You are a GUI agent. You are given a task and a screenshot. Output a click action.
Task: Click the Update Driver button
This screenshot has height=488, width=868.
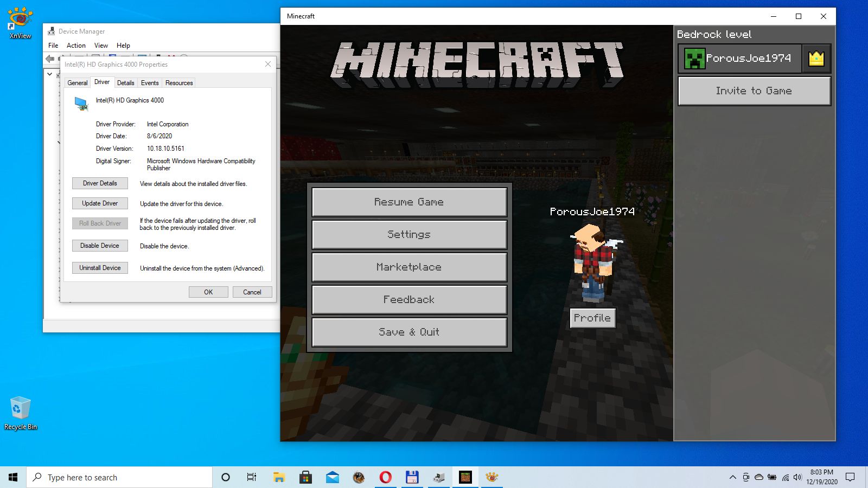click(x=100, y=203)
